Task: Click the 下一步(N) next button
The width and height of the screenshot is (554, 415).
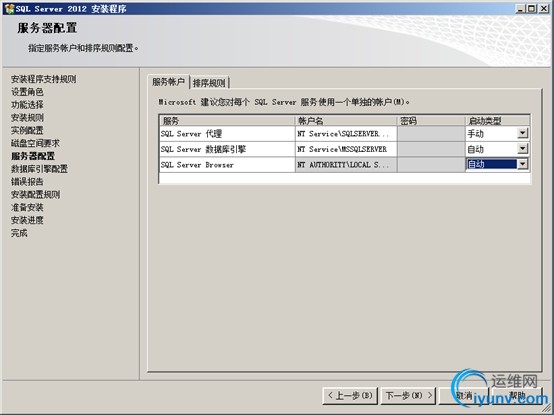Action: tap(408, 396)
